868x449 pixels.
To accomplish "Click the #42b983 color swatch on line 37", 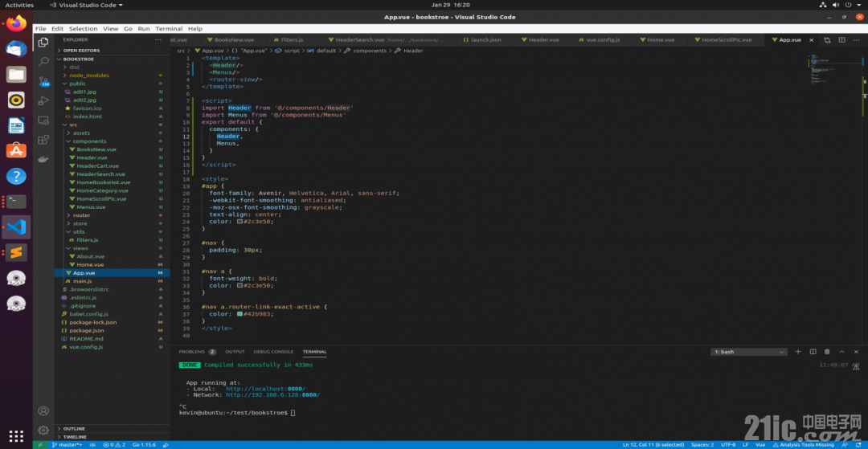I will [240, 314].
